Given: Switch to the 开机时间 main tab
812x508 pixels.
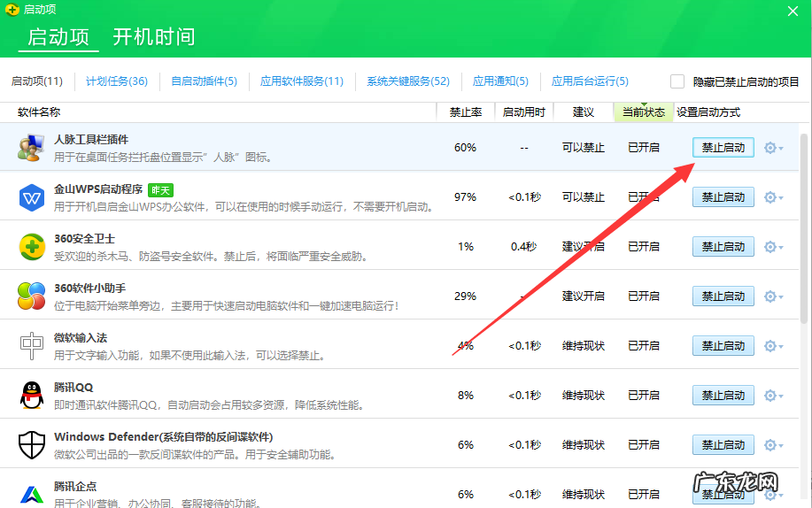Looking at the screenshot, I should [x=154, y=37].
